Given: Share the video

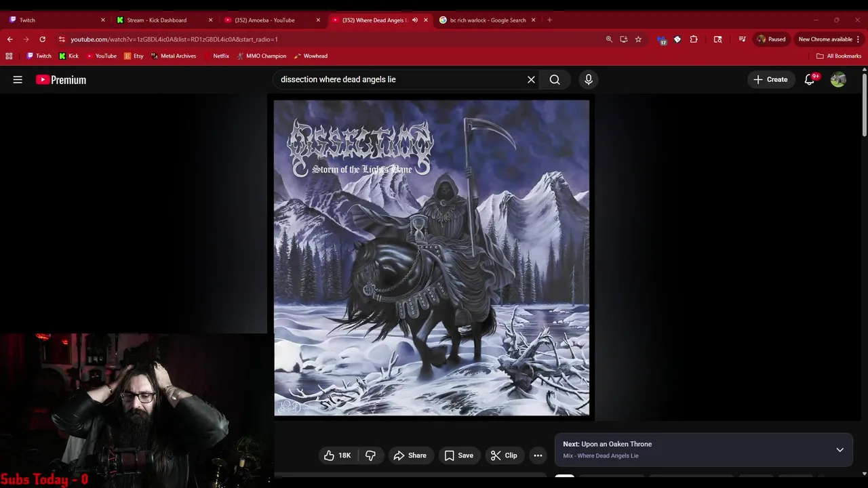Looking at the screenshot, I should point(410,455).
